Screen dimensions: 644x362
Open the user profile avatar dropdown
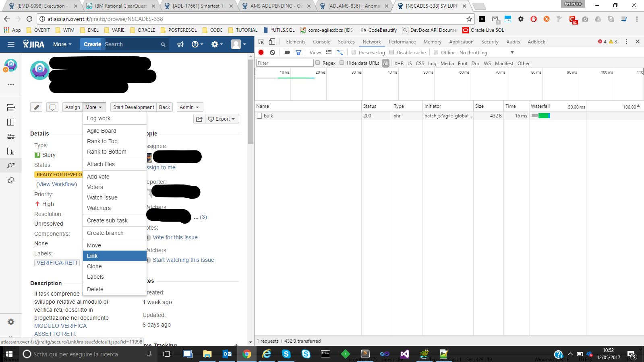(x=238, y=44)
